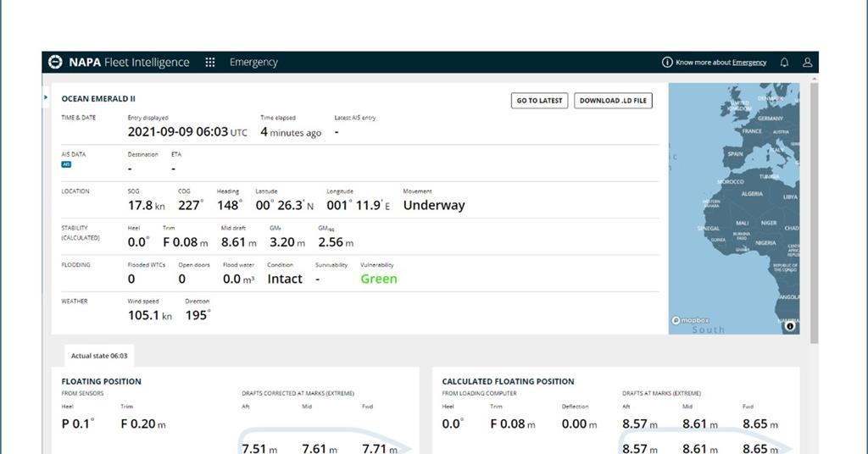
Task: Click the green Vulnerability status value
Action: 378,279
